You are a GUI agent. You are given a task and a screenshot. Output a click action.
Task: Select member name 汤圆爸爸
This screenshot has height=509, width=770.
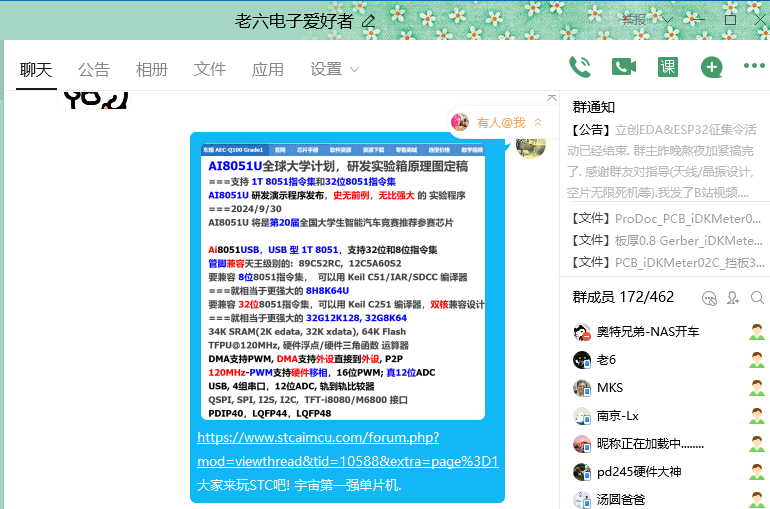point(621,500)
